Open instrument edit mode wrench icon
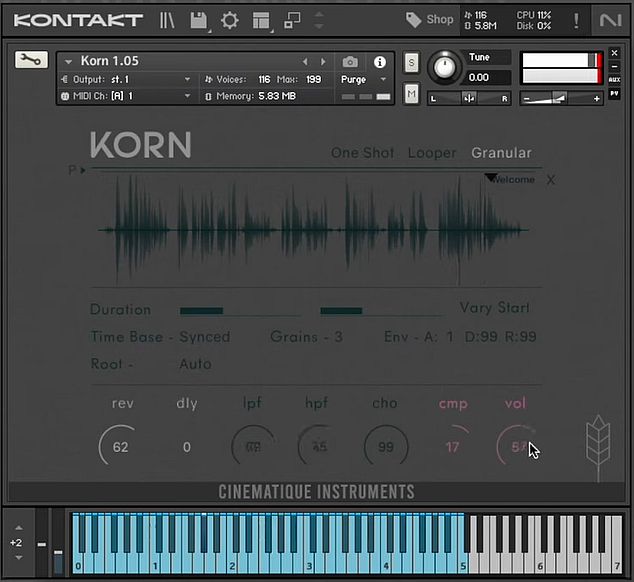Screen dimensions: 634x582 click(x=31, y=60)
